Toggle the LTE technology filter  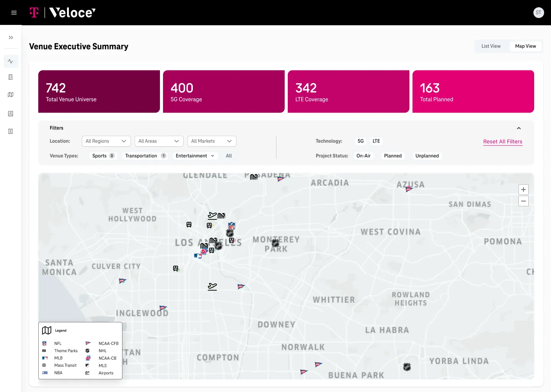(376, 141)
